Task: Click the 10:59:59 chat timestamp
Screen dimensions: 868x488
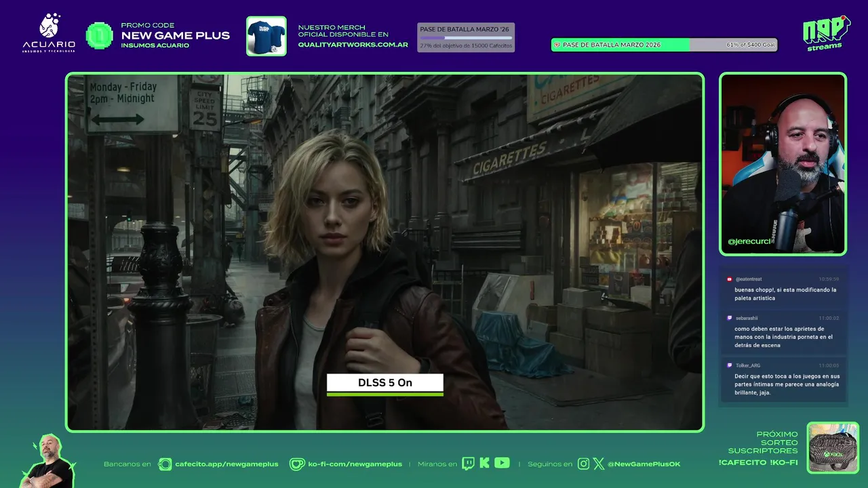Action: 829,279
